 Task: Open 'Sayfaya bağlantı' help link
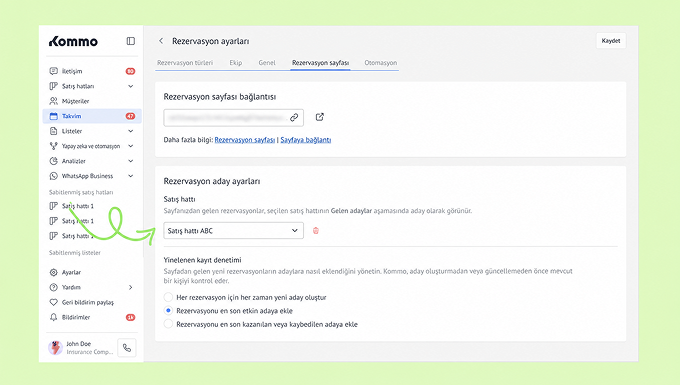click(306, 140)
